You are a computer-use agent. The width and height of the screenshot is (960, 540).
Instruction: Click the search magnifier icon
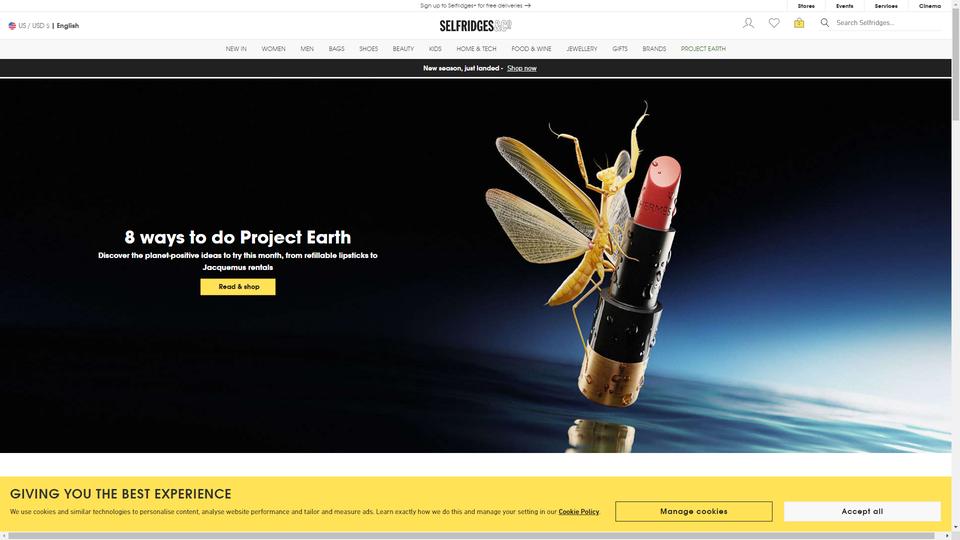pyautogui.click(x=825, y=23)
